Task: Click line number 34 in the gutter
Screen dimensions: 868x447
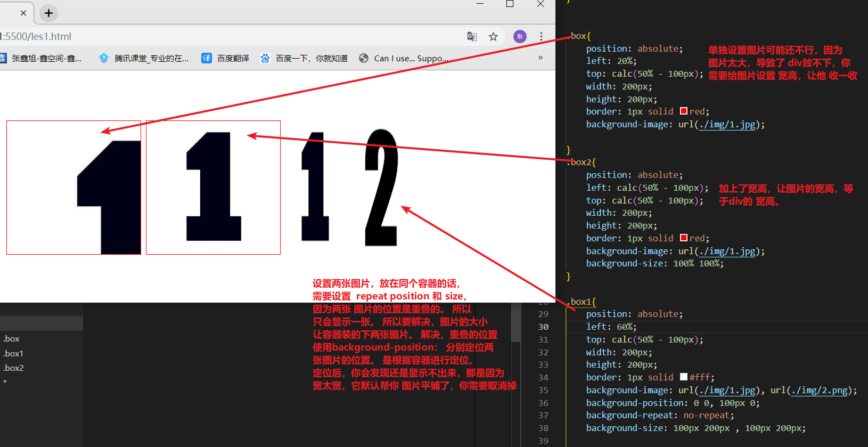Action: click(543, 377)
